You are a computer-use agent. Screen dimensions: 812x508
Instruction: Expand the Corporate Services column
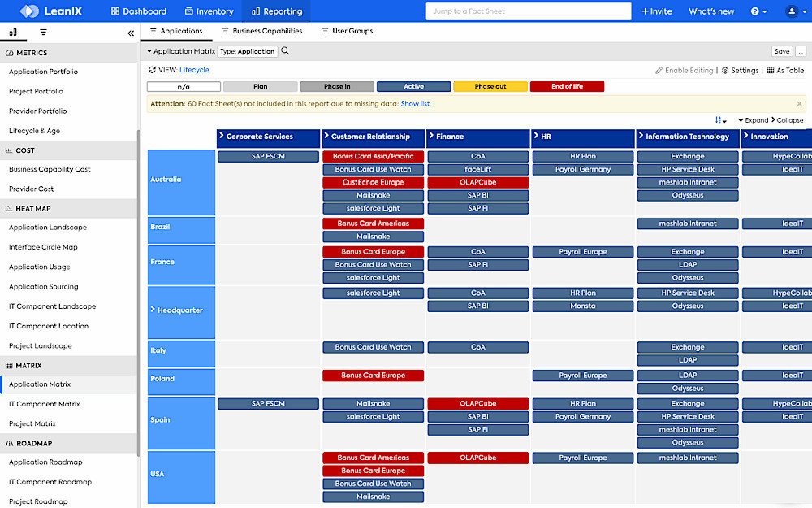tap(222, 136)
